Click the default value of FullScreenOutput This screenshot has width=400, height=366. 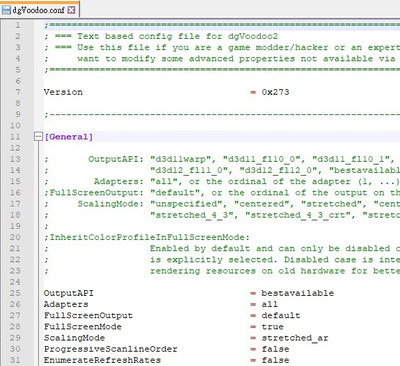(x=281, y=315)
